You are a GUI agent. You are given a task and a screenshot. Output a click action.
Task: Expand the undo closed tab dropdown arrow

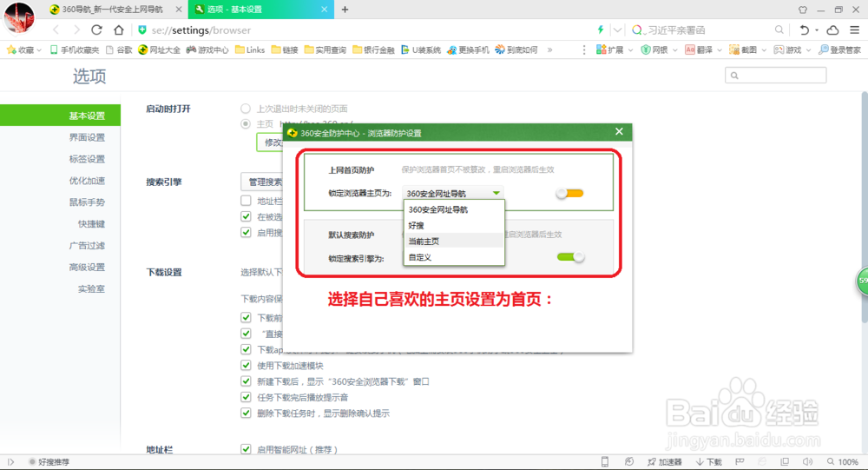(817, 30)
